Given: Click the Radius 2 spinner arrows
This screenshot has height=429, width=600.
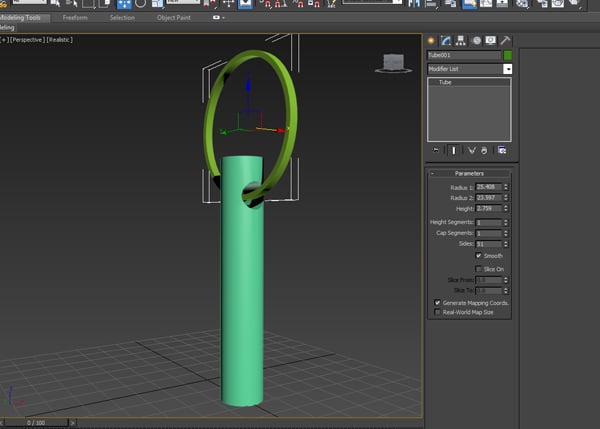Looking at the screenshot, I should point(506,197).
